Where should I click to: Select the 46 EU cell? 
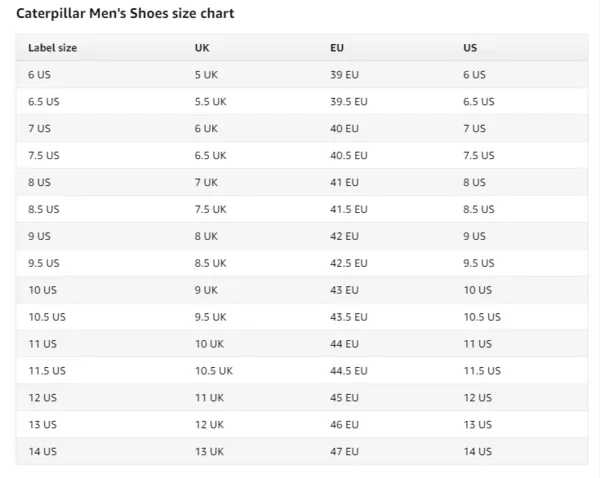(x=344, y=425)
